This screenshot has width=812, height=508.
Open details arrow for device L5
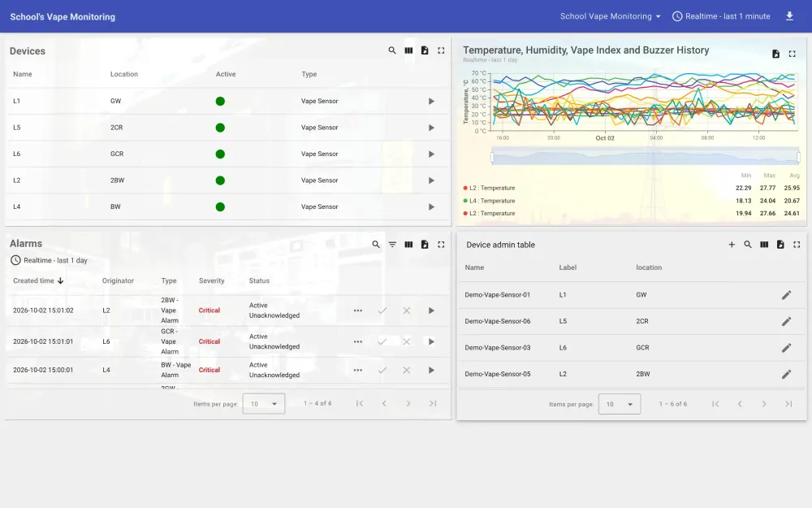coord(431,128)
